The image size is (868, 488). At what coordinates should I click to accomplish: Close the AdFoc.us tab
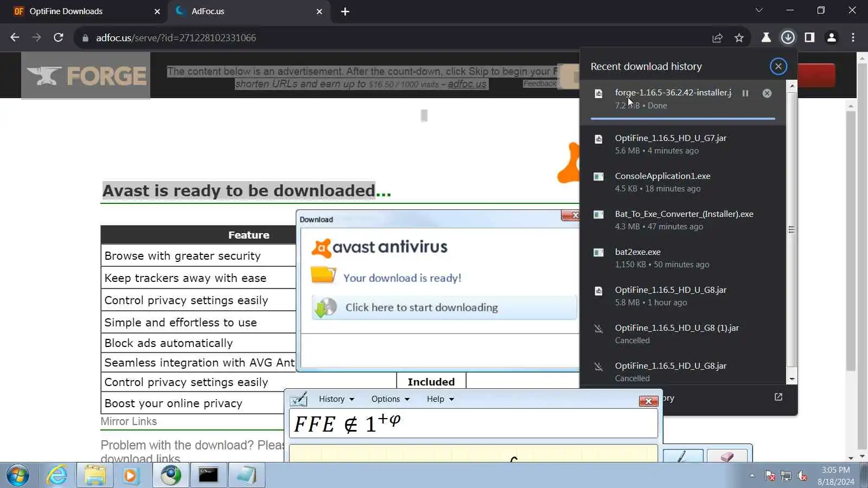point(320,11)
